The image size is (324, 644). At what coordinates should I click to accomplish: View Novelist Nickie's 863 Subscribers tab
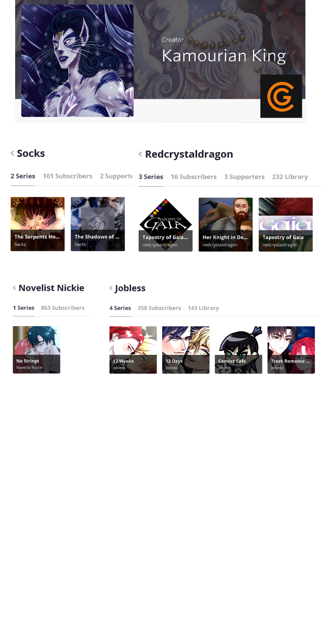tap(63, 308)
